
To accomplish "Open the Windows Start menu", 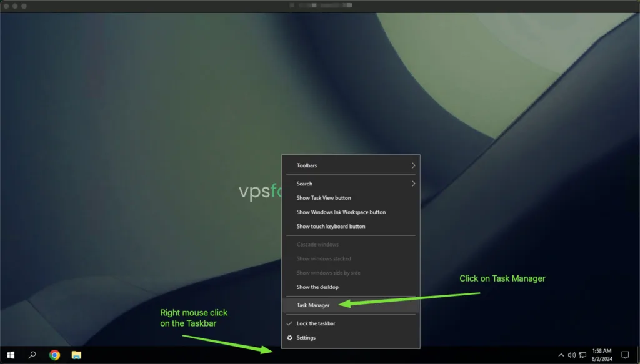I will (11, 355).
